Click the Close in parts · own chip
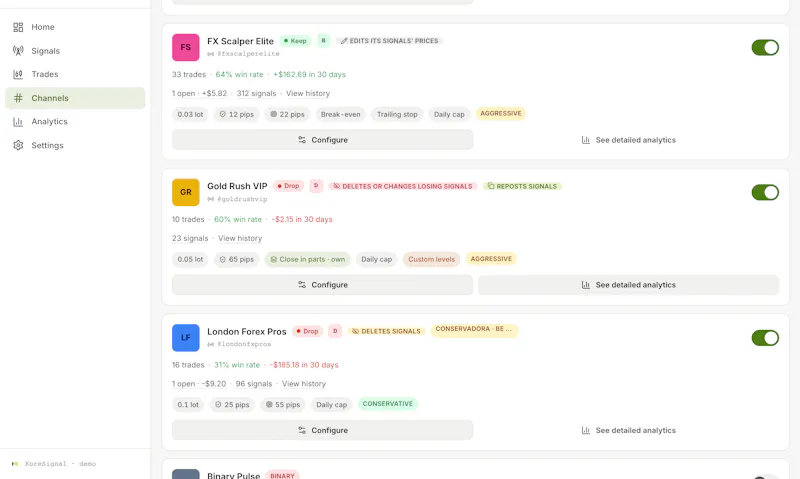This screenshot has width=800, height=479. tap(308, 259)
